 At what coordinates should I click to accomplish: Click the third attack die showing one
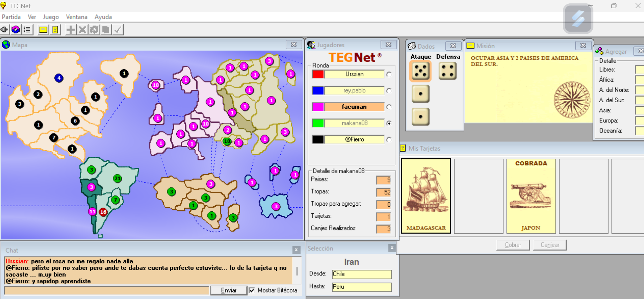421,117
